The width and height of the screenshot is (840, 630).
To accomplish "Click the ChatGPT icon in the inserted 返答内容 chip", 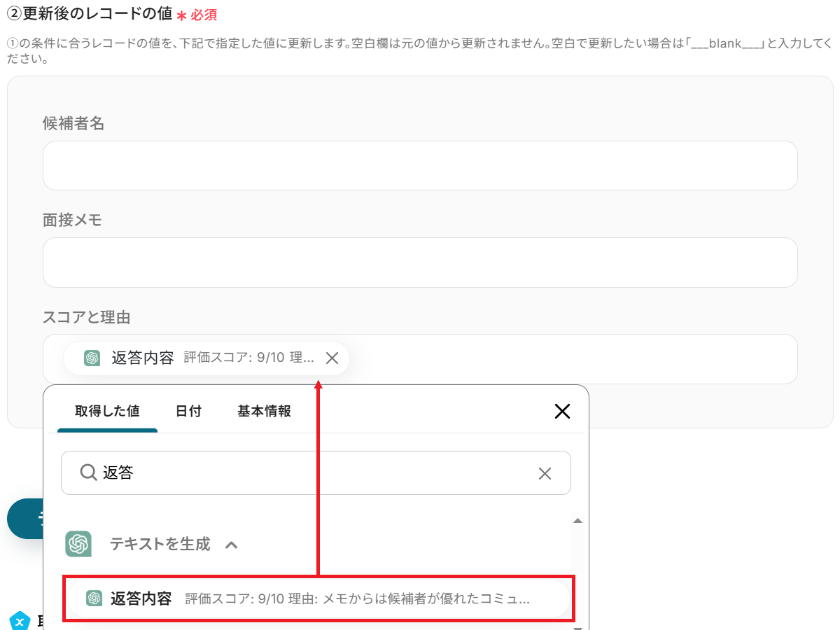I will click(x=92, y=358).
